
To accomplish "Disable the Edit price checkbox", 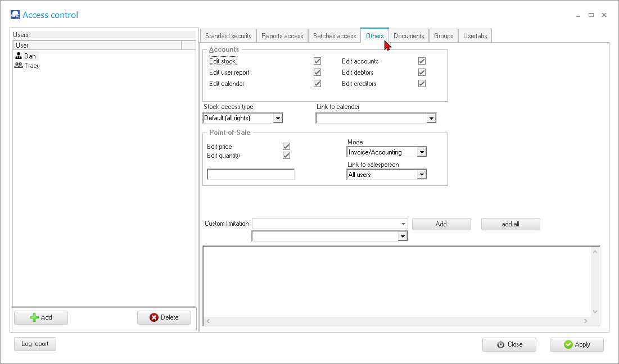I will point(286,147).
